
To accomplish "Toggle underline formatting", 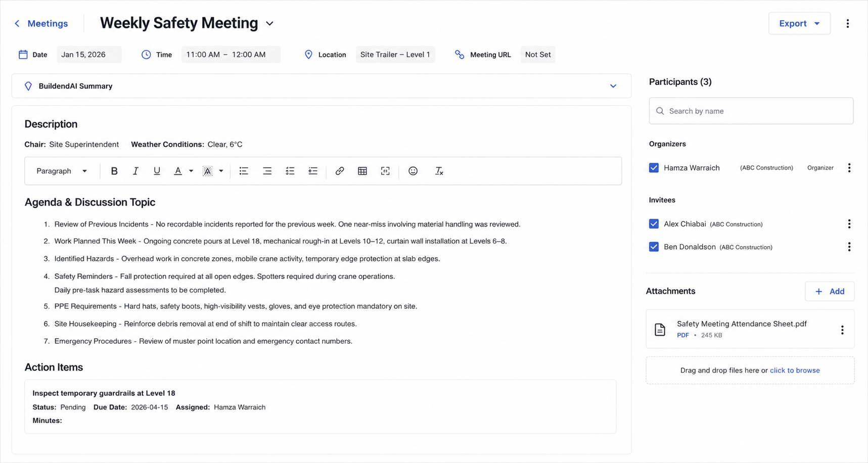I will (x=157, y=171).
